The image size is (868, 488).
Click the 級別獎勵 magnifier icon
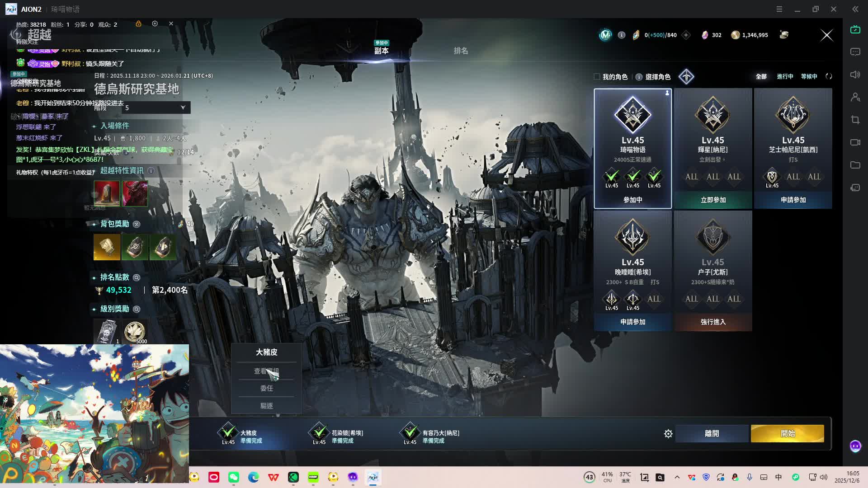click(137, 309)
